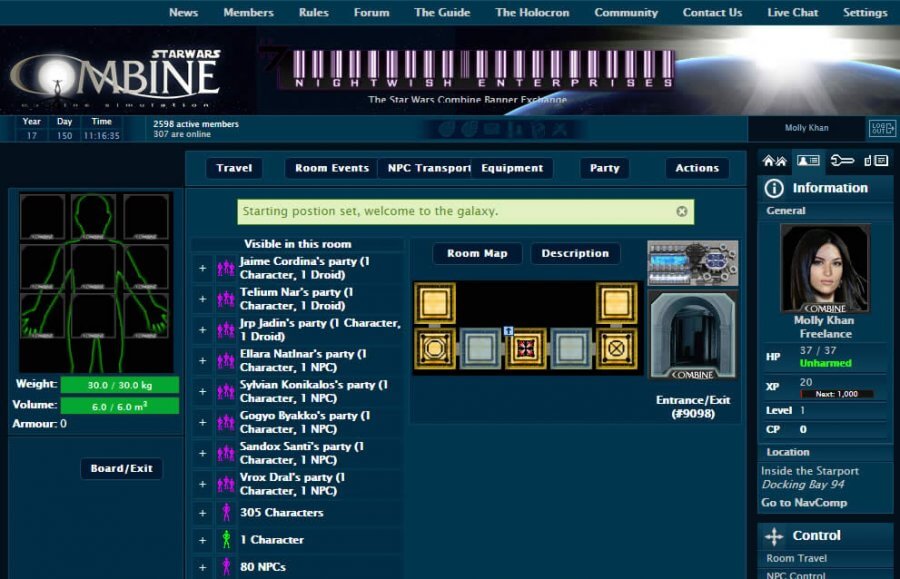The image size is (900, 579).
Task: Select the red center room tile on map
Action: (x=525, y=348)
